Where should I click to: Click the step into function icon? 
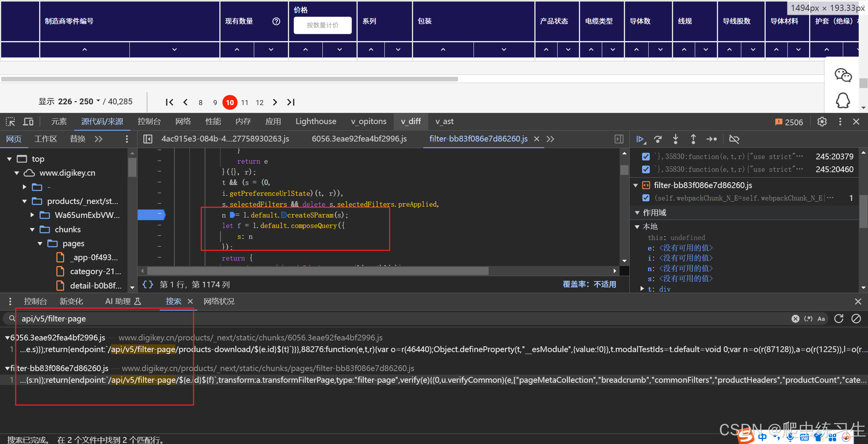[675, 139]
